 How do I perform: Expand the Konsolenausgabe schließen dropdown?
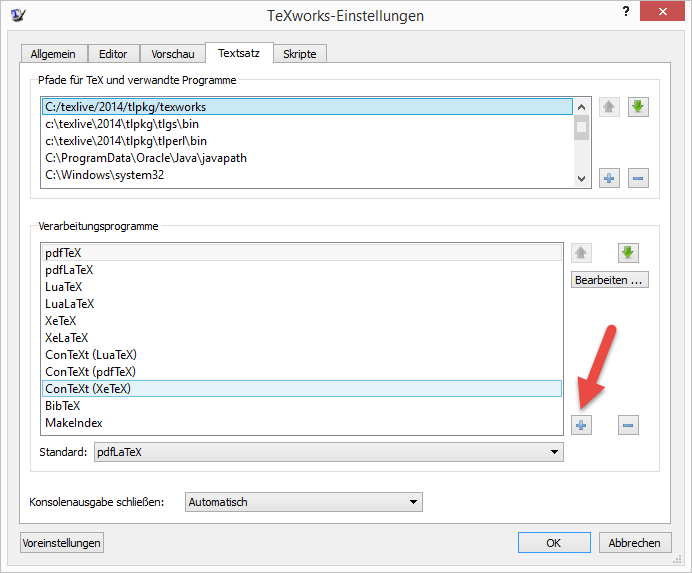point(303,502)
